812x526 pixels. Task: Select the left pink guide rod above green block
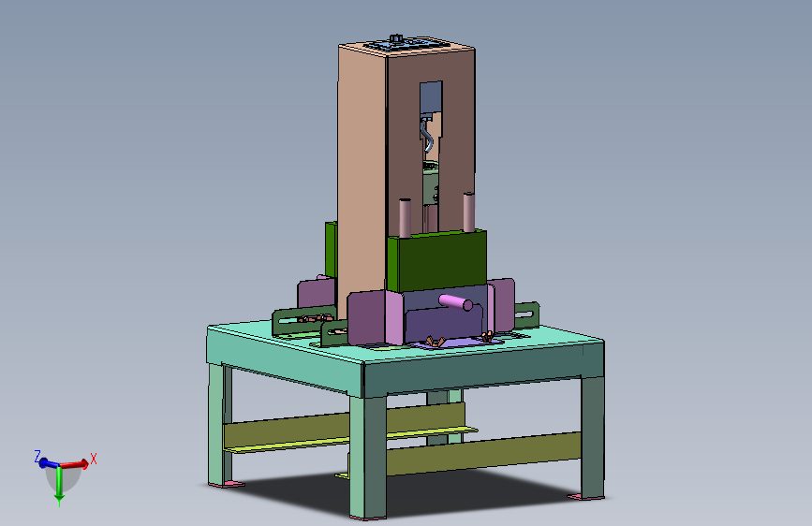(405, 217)
